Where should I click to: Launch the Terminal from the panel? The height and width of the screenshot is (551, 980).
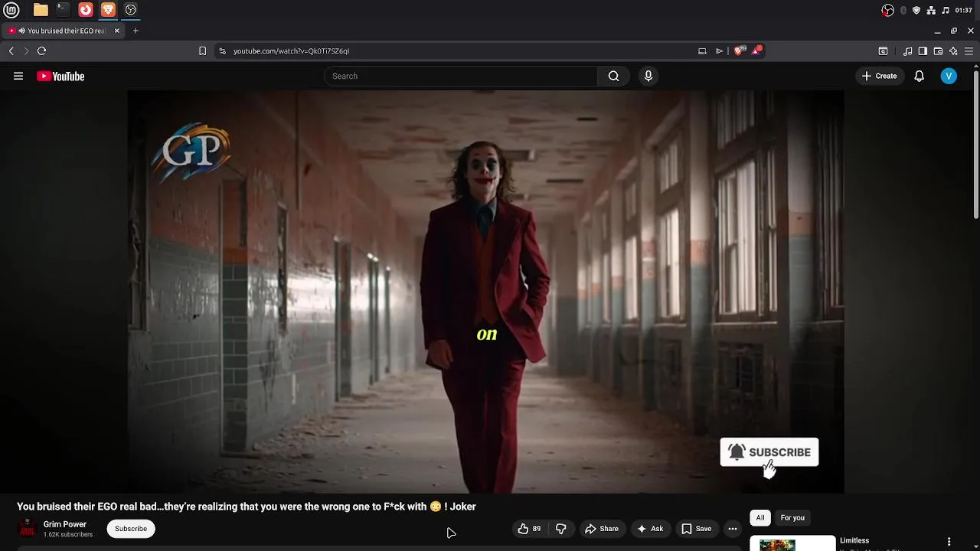[x=63, y=10]
